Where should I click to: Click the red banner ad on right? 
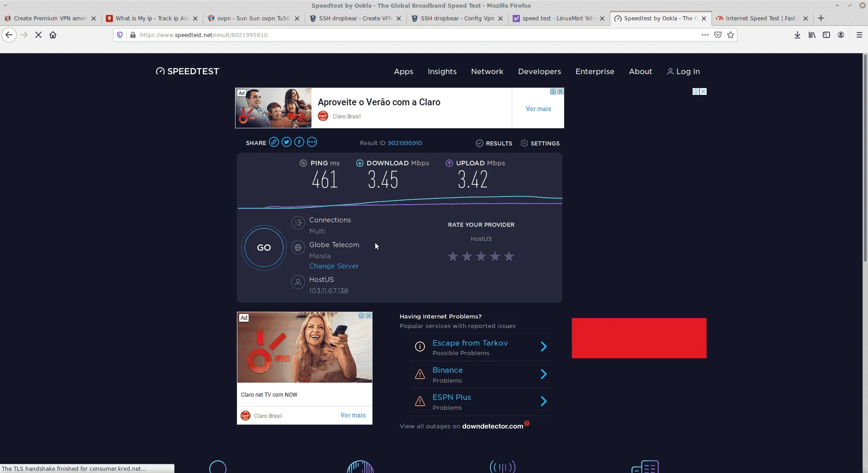click(639, 338)
